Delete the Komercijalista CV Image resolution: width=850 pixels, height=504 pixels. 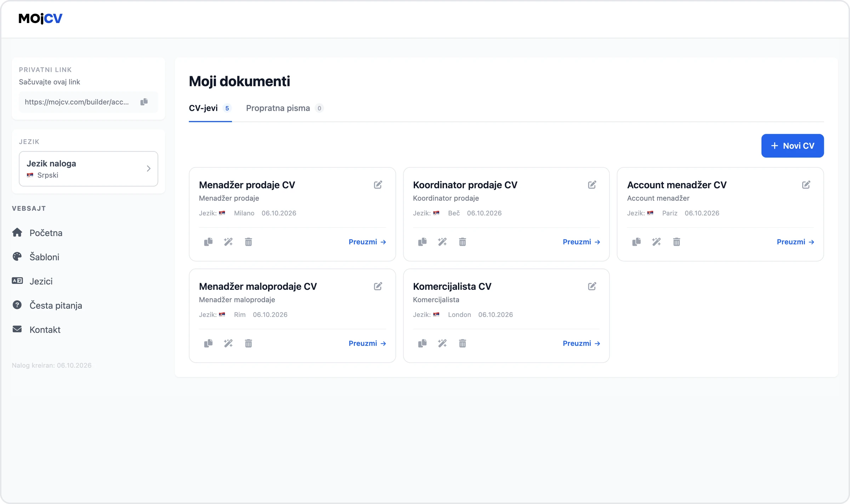point(463,343)
